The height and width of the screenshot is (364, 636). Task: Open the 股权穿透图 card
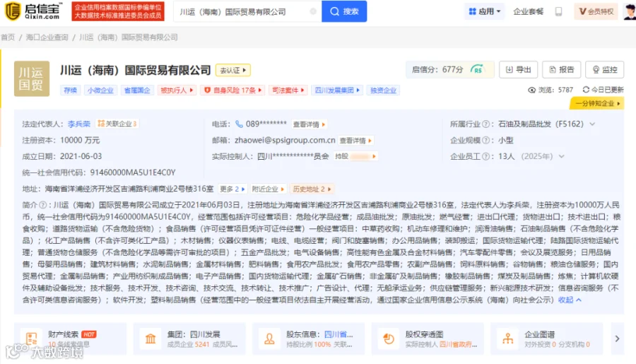point(428,339)
